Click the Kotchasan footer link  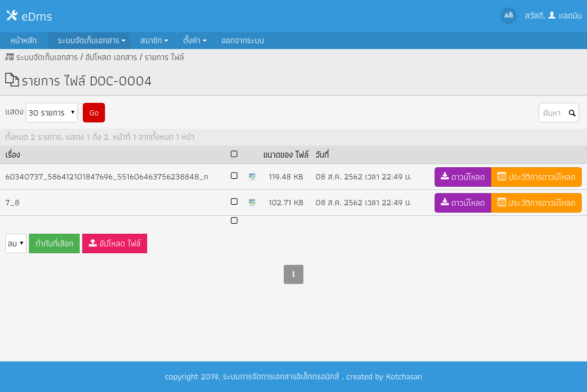[403, 377]
